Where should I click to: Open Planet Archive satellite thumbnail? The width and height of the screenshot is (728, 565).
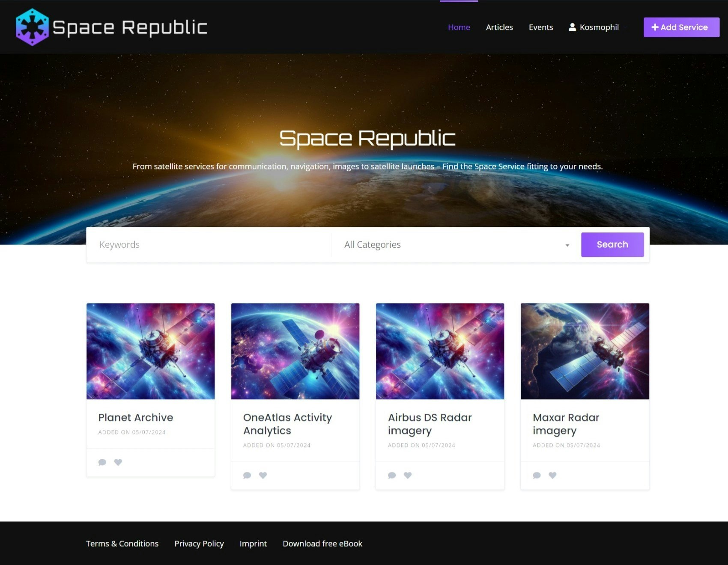(151, 351)
